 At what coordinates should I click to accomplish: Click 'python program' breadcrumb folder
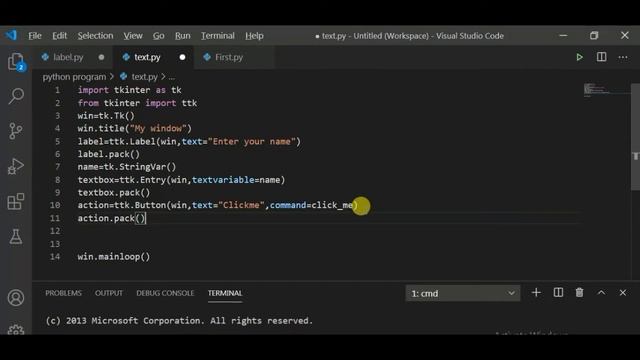74,77
